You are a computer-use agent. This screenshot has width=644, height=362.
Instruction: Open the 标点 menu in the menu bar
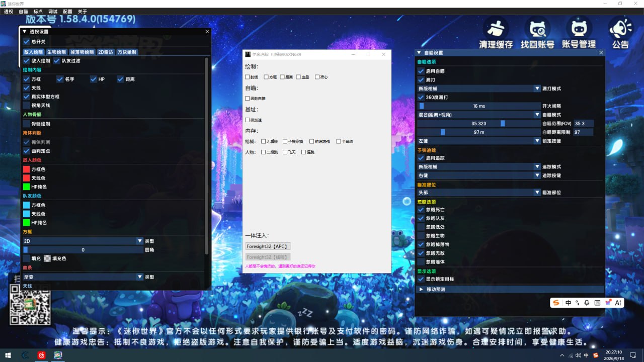38,12
